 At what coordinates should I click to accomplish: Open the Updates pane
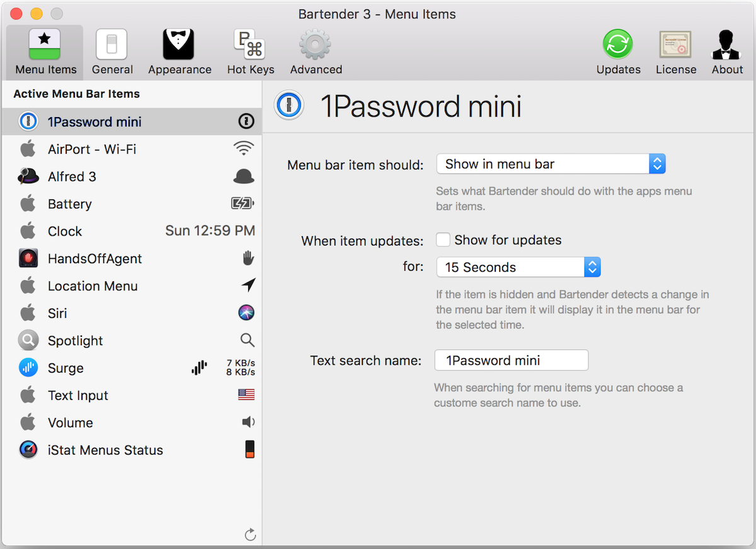tap(618, 53)
